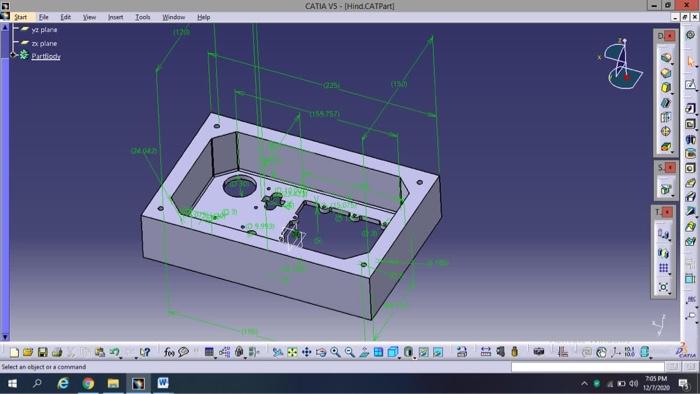Expand the PartBody tree node
700x394 pixels.
point(13,55)
